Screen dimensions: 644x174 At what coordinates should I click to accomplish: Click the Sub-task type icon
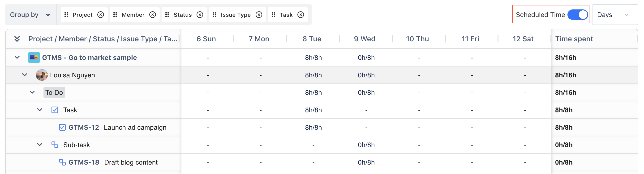pos(55,145)
